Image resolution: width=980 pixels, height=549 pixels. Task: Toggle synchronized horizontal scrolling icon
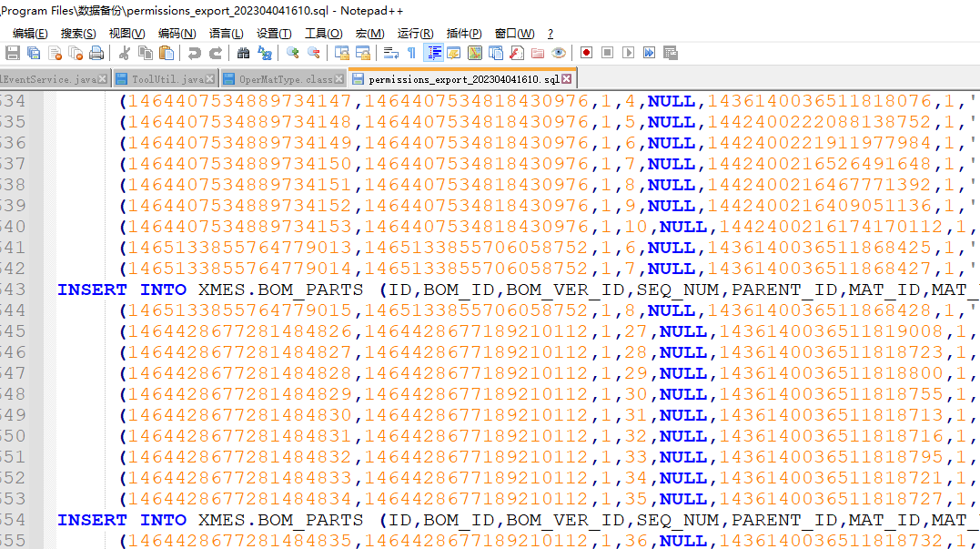pyautogui.click(x=362, y=53)
